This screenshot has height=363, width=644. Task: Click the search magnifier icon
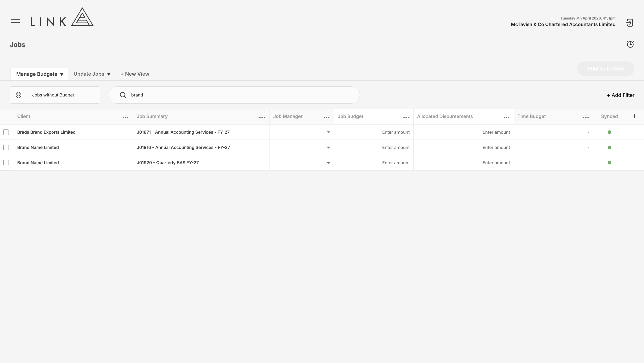[x=123, y=95]
